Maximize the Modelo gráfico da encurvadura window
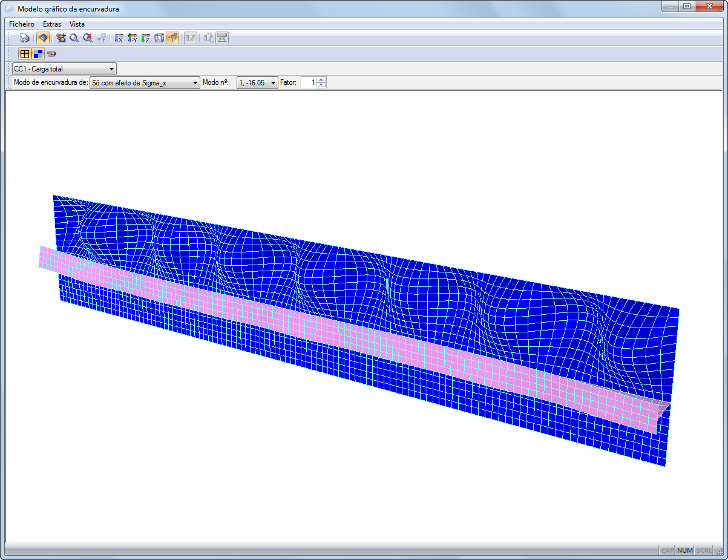 point(686,6)
